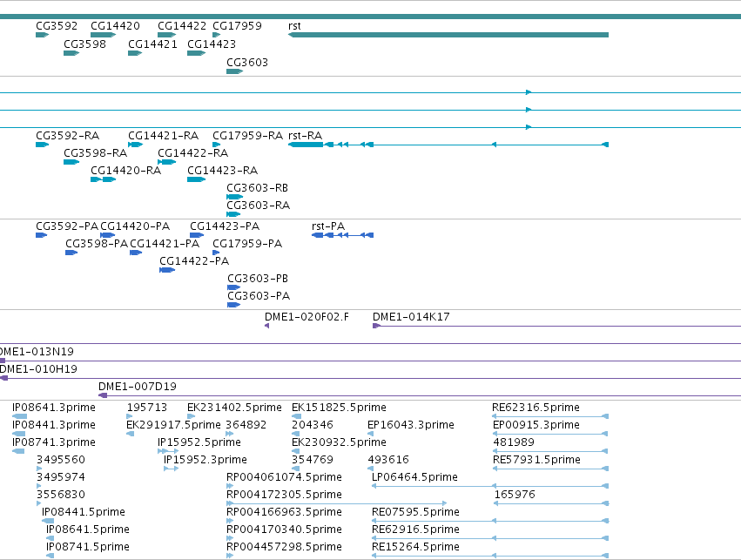Select the rst gene bar
The image size is (741, 560).
coord(448,35)
